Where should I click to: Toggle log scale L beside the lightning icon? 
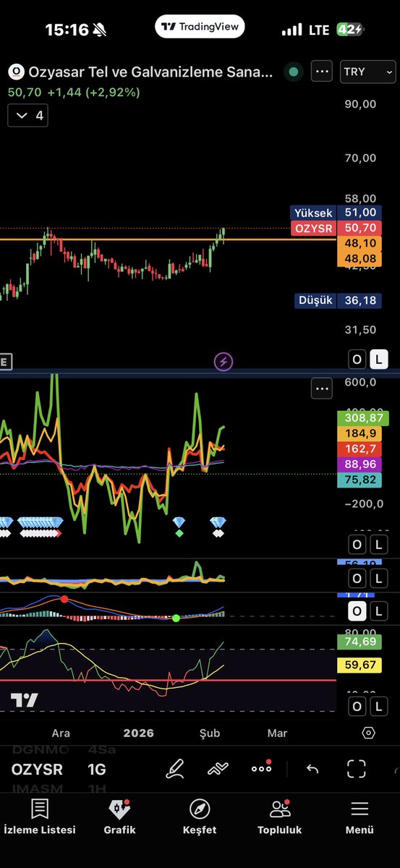378,359
